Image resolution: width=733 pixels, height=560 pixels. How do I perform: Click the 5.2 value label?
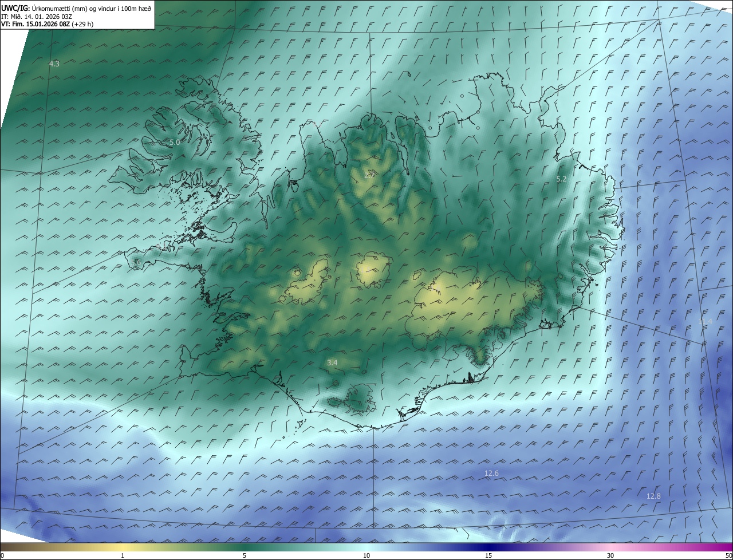pos(561,179)
